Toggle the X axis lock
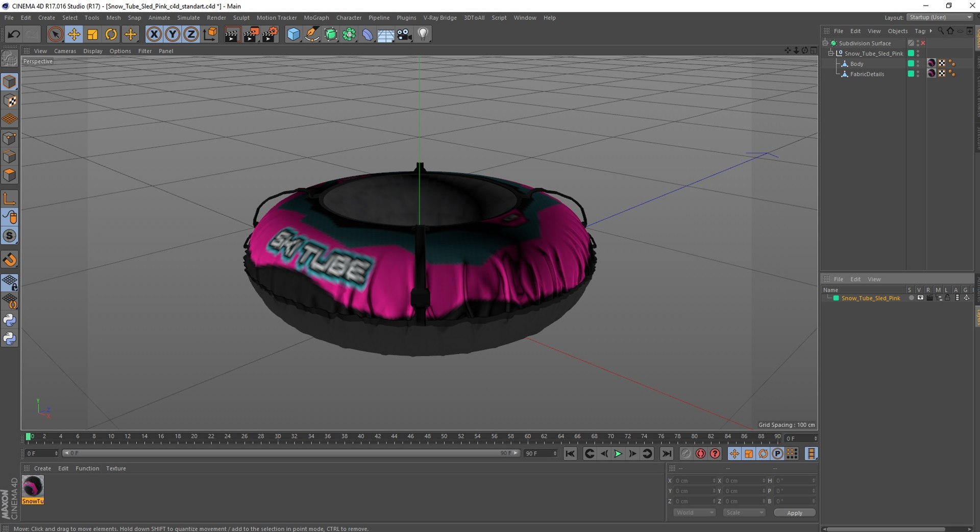 (154, 34)
